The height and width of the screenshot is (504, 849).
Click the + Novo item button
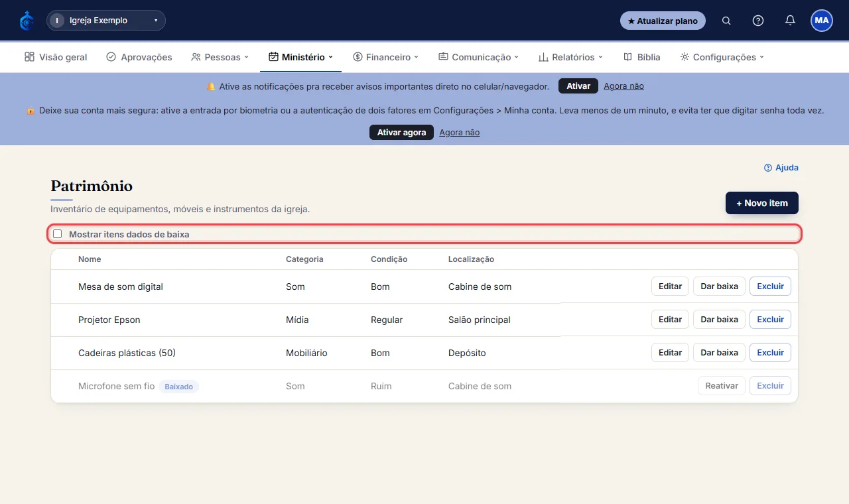pyautogui.click(x=762, y=203)
